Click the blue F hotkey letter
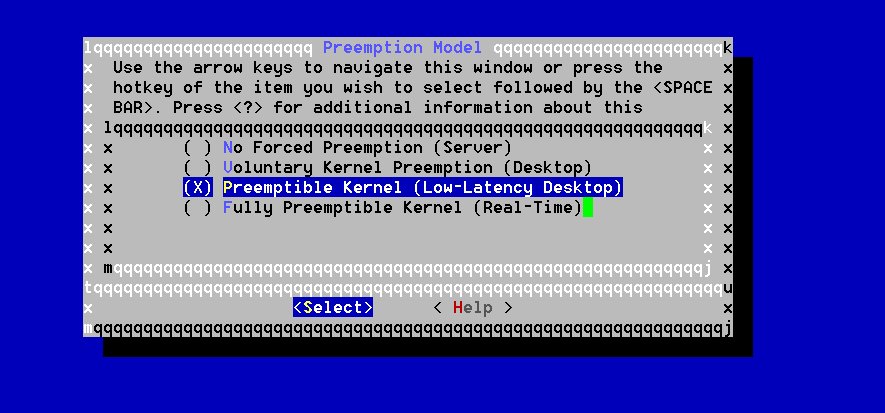885x413 pixels. tap(227, 208)
